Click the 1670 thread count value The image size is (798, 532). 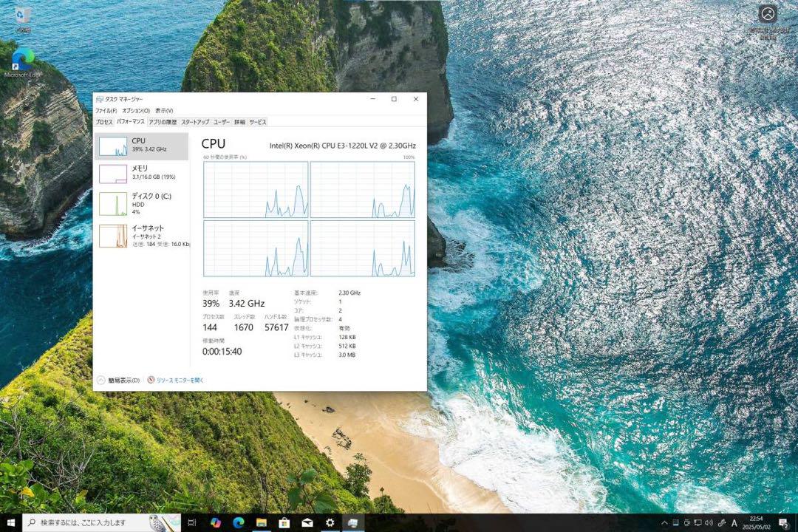(x=243, y=327)
